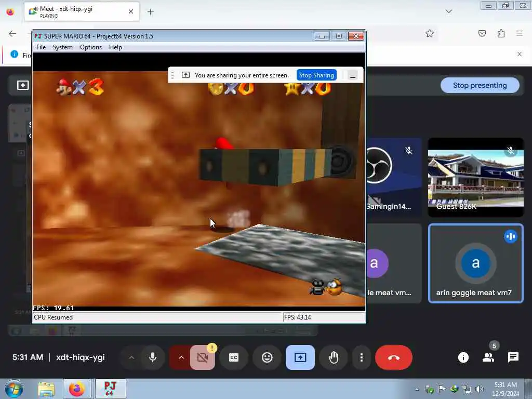Click the FPS: 43.14 status bar entry
The width and height of the screenshot is (532, 399).
pos(298,317)
